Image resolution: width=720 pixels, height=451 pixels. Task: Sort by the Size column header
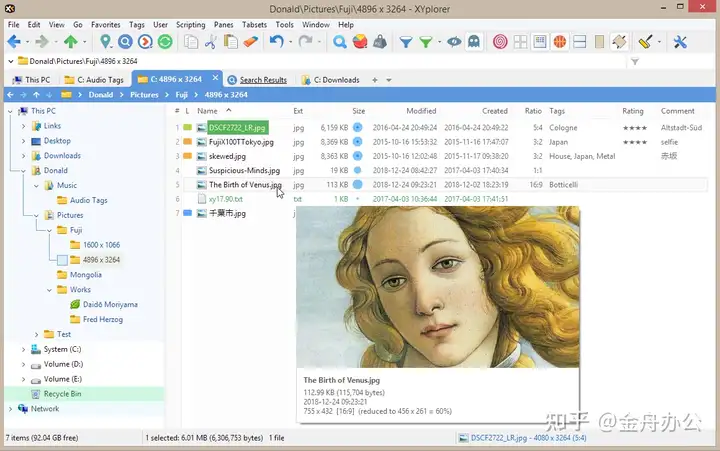point(359,111)
